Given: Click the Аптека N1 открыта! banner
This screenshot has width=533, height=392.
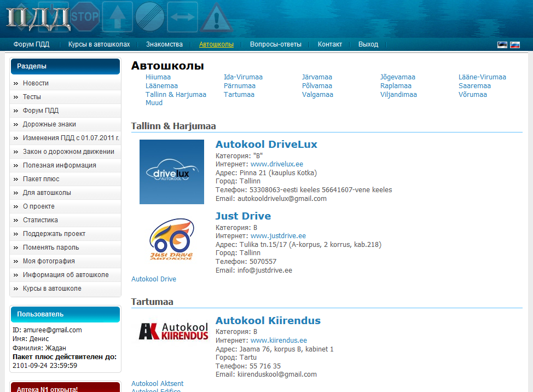Looking at the screenshot, I should coord(65,388).
